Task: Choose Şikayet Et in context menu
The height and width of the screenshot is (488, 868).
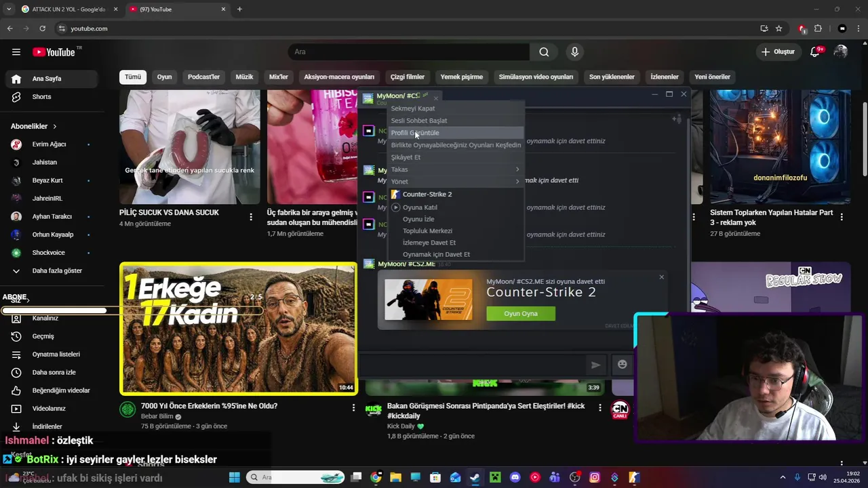Action: [456, 157]
